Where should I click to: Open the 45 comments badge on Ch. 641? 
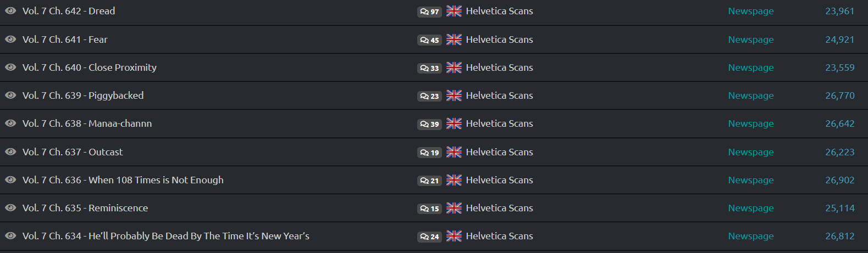coord(429,40)
